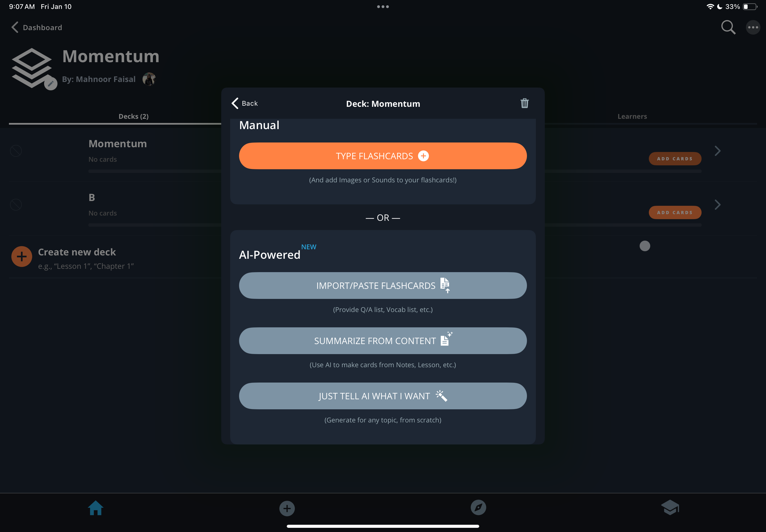This screenshot has height=532, width=766.
Task: Expand the Momentum deck row
Action: 717,150
